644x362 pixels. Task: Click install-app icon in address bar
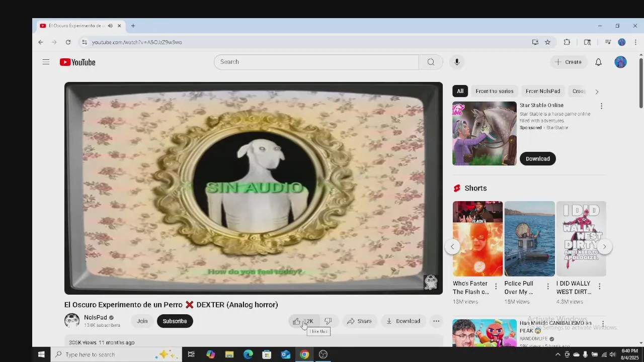[x=535, y=42]
